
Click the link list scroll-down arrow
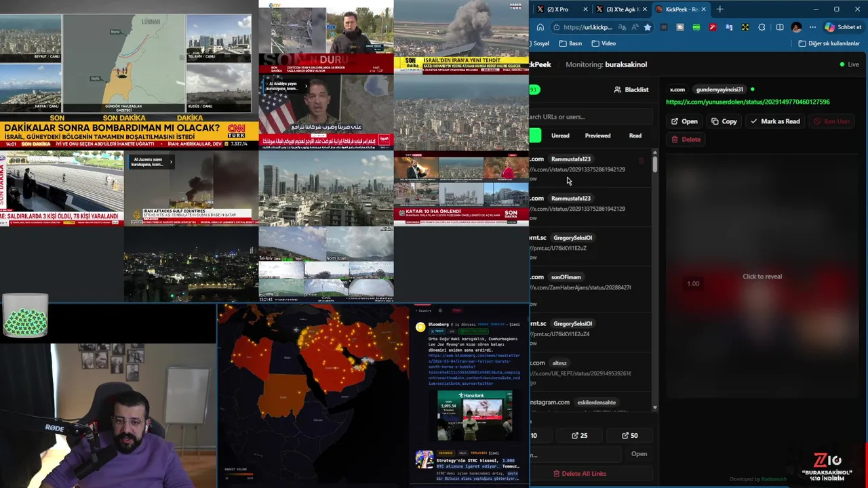(654, 407)
